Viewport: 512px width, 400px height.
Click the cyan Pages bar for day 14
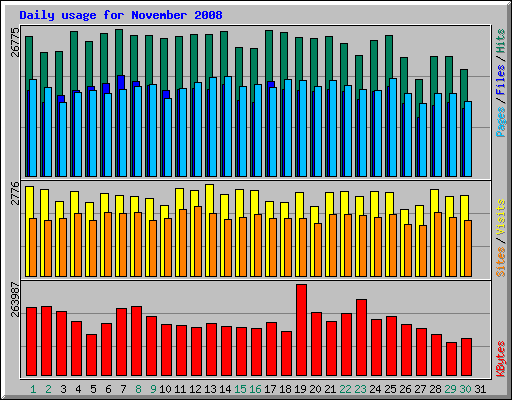pyautogui.click(x=228, y=126)
